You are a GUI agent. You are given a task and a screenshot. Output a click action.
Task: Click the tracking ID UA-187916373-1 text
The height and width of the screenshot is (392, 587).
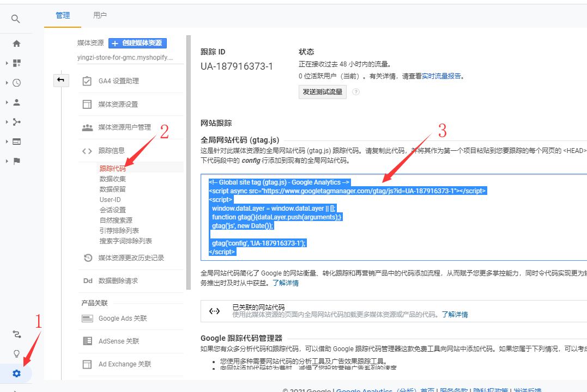pyautogui.click(x=237, y=66)
